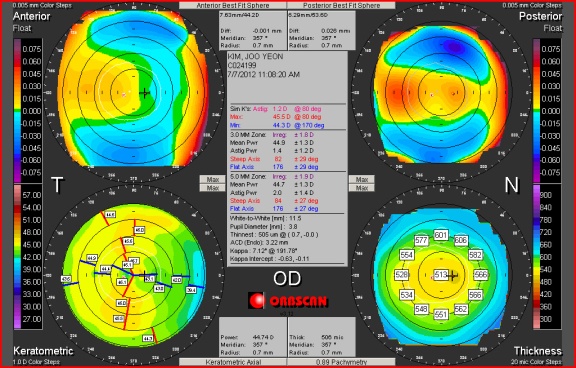Click the 3.0 MM Zone Irreg row
Image resolution: width=576 pixels, height=368 pixels.
[272, 135]
